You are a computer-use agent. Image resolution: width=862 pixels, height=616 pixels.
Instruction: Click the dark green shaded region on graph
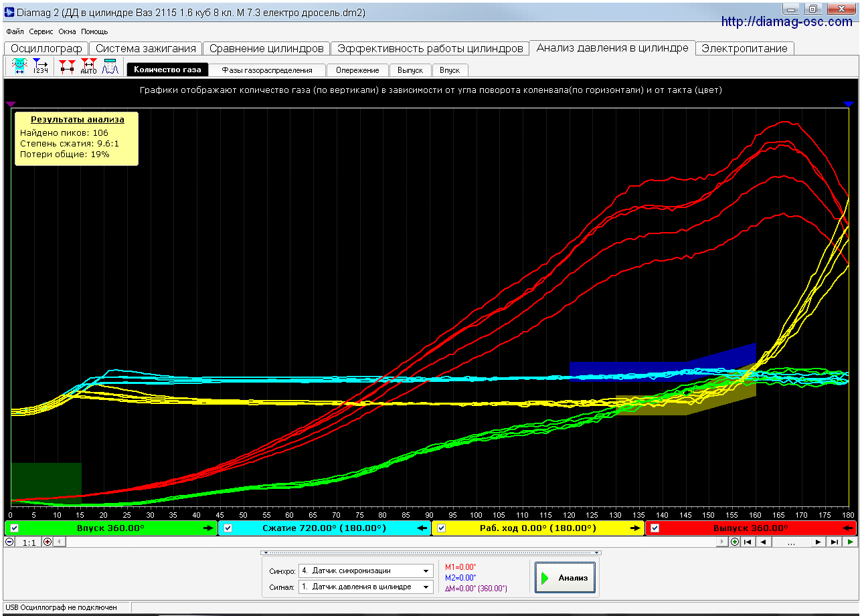tap(46, 483)
